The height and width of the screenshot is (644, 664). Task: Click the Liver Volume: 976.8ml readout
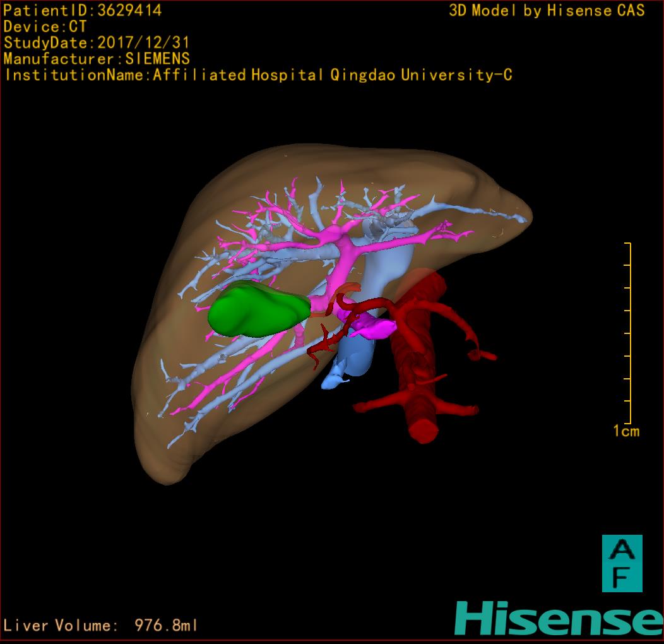tap(100, 625)
